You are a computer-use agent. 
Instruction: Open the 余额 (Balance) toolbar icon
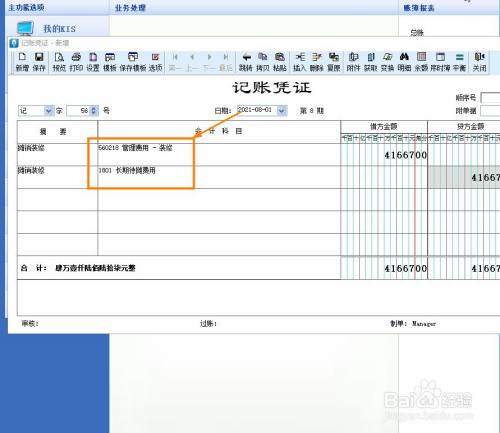coord(421,62)
